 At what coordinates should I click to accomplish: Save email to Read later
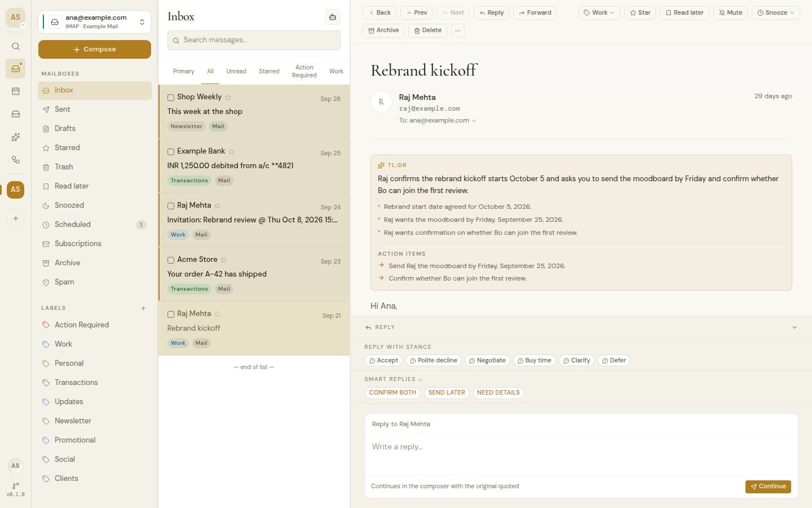pos(685,13)
